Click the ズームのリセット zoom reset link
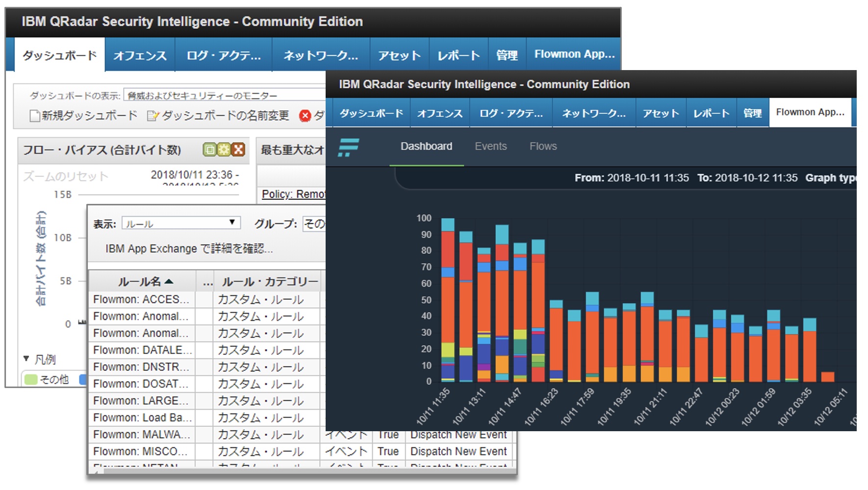This screenshot has height=490, width=868. point(65,176)
